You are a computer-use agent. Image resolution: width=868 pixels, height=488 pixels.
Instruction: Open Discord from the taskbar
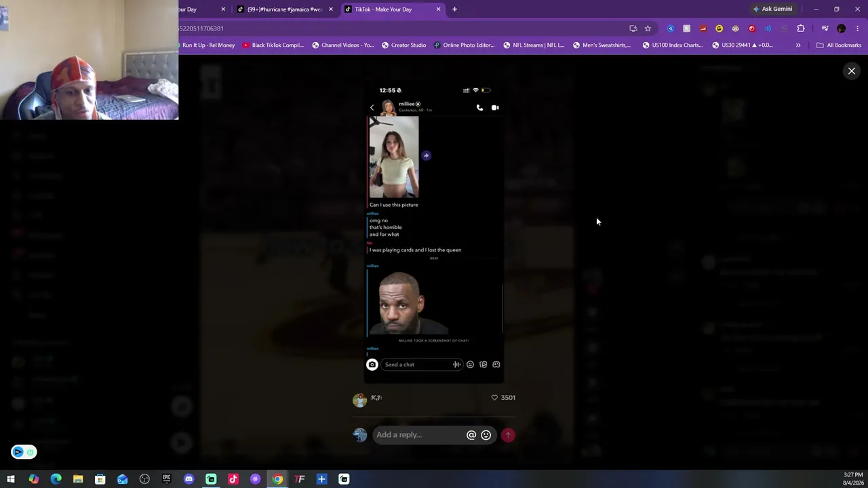189,479
